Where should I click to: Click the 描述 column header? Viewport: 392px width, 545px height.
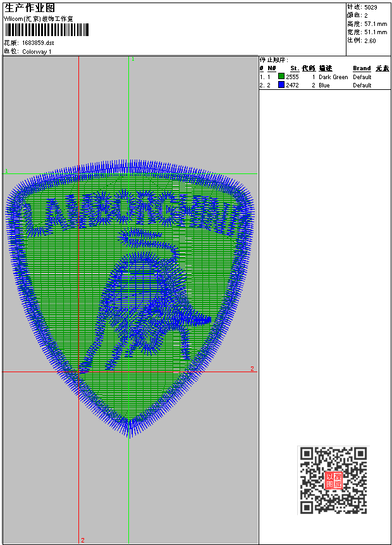(x=326, y=68)
